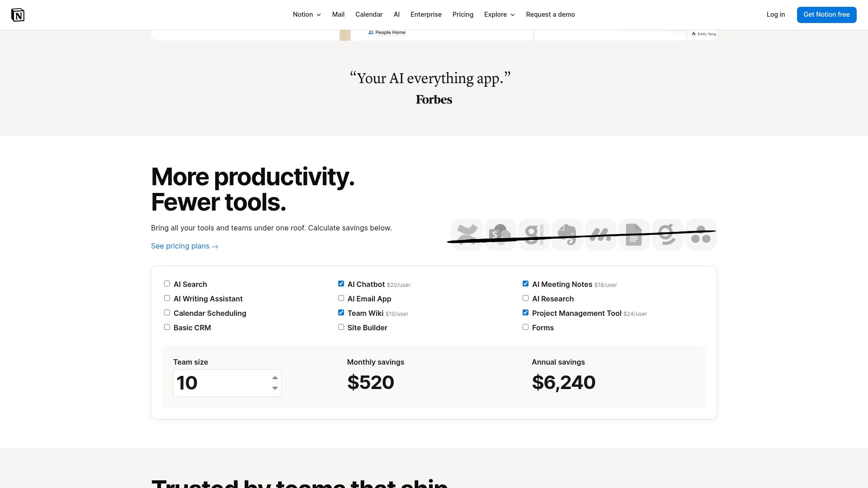Click the crossed-out document app icon
Screen dimensions: 868x488
[x=634, y=235]
